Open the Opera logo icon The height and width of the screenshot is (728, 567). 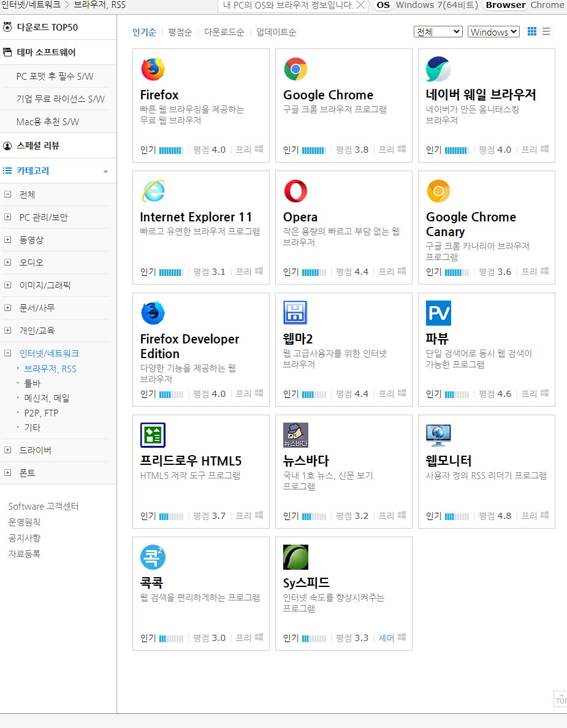coord(295,191)
